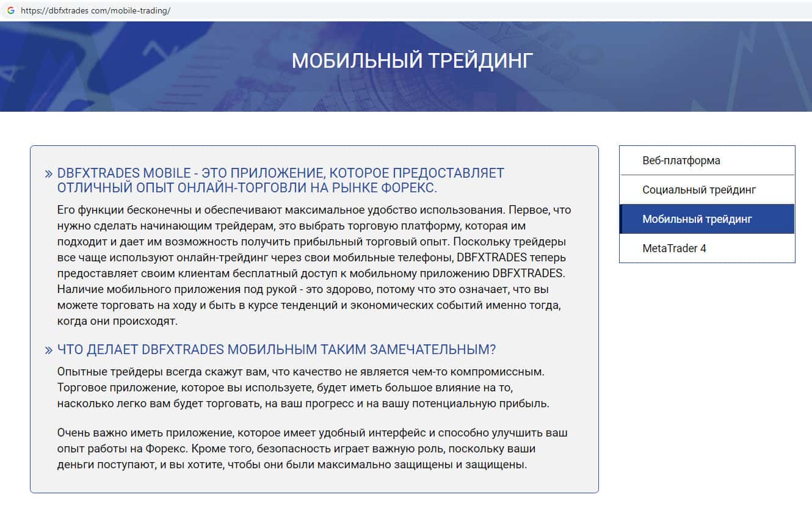Click the chevron bullet before the DBFXTRADES MOBILE heading

(49, 173)
